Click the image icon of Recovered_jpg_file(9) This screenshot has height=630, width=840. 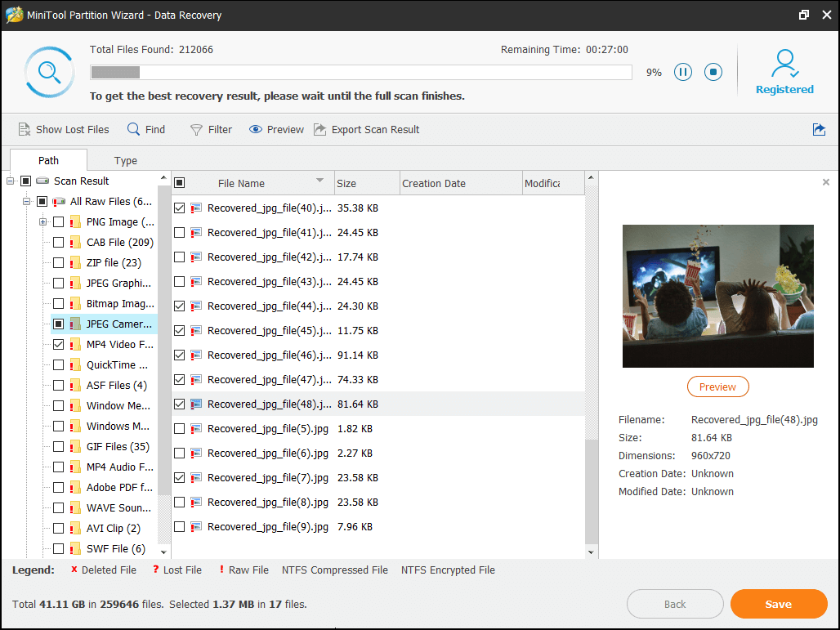(x=196, y=526)
